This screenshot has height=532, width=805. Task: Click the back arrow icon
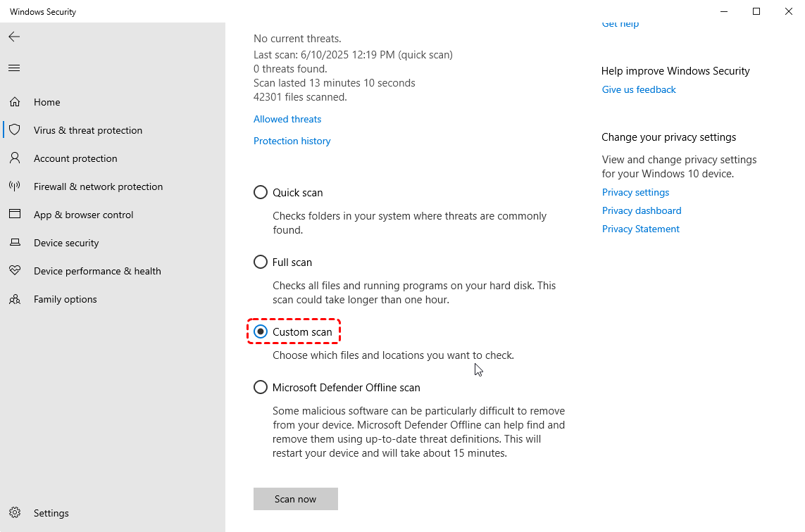[14, 37]
